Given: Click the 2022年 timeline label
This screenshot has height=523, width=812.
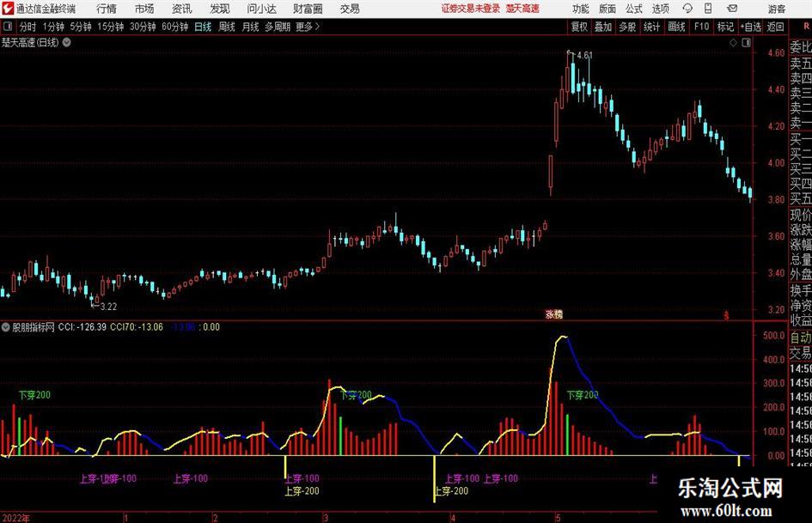Looking at the screenshot, I should 16,518.
